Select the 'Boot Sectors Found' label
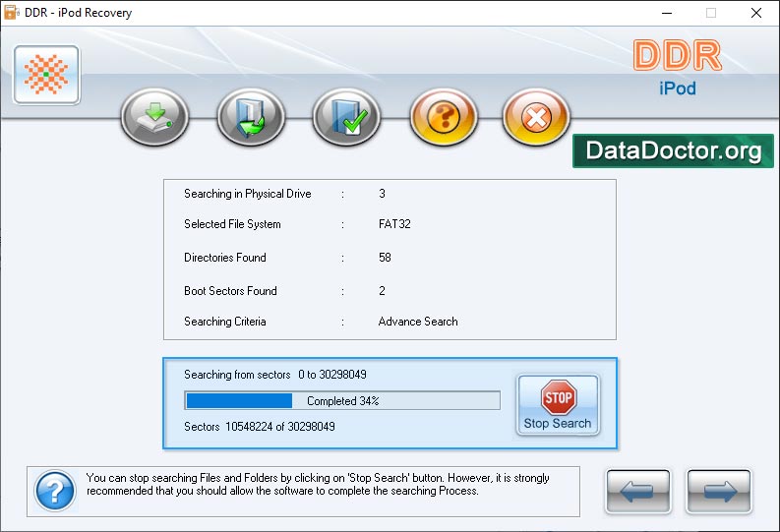This screenshot has width=780, height=532. tap(230, 291)
